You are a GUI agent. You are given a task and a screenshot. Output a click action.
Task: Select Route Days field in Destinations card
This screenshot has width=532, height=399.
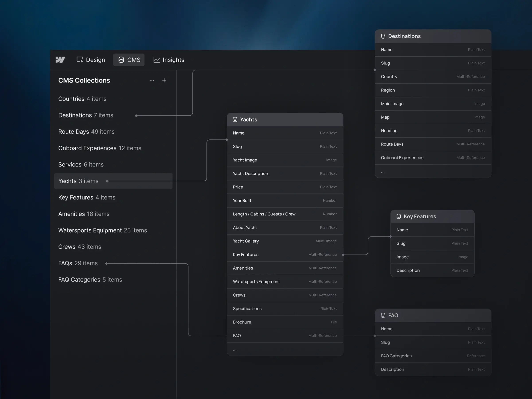[x=433, y=144]
